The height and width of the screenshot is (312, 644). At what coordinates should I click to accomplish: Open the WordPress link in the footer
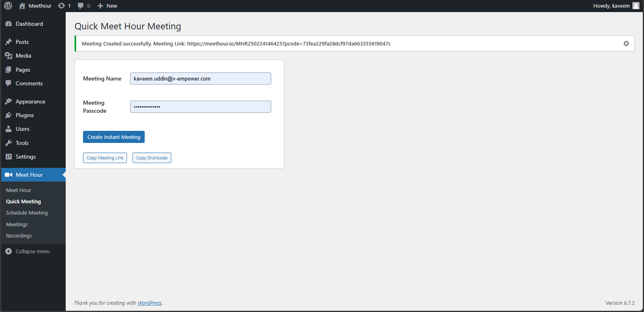[150, 303]
